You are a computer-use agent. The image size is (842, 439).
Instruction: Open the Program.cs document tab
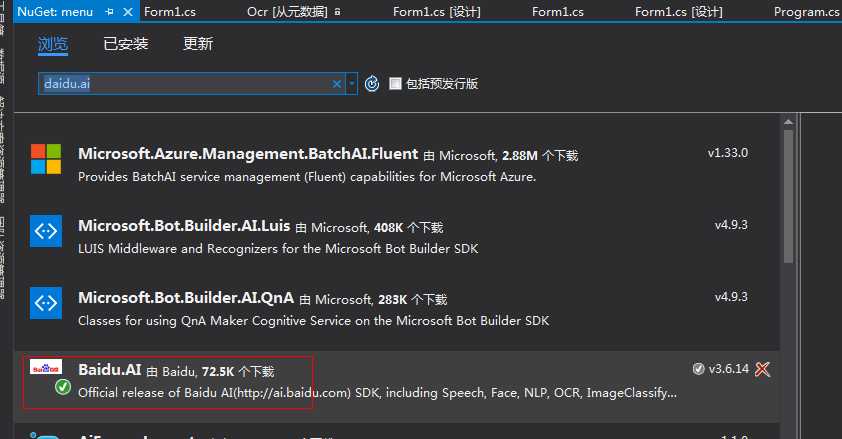[x=807, y=12]
